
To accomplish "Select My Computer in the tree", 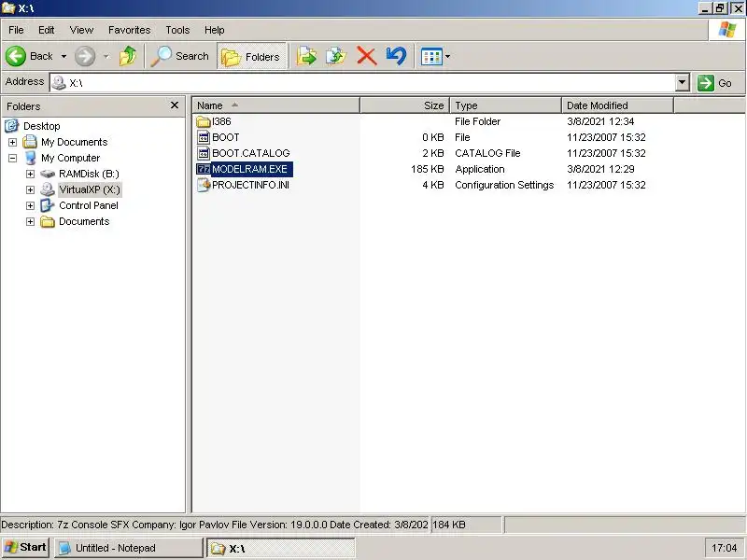I will 70,158.
